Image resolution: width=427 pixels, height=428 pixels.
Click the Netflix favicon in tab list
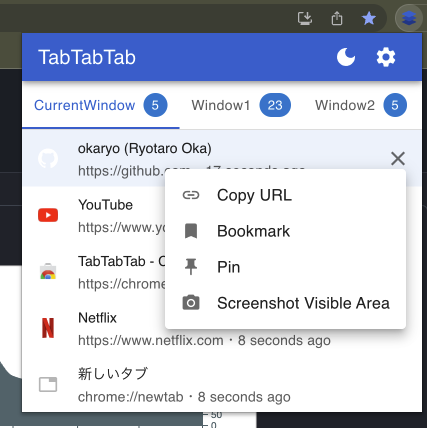click(48, 328)
